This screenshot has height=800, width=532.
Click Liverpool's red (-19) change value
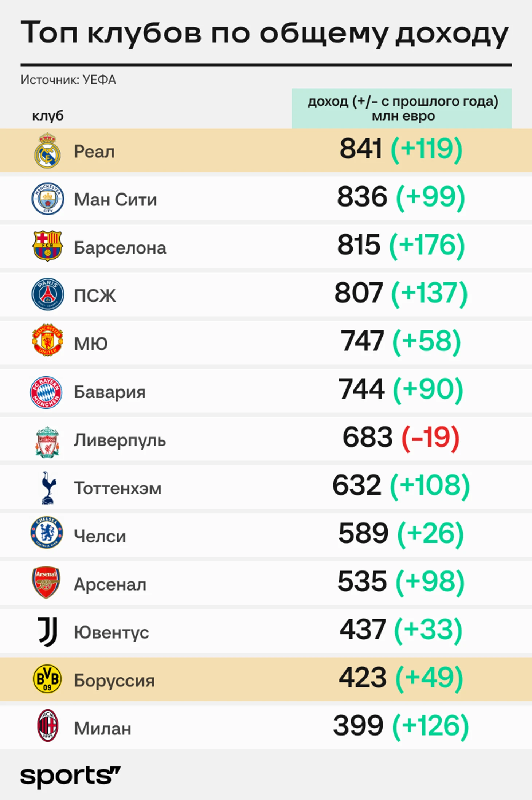430,437
